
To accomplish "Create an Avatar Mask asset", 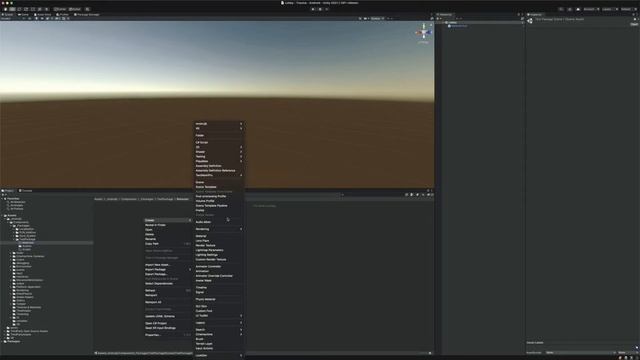I will (x=219, y=280).
